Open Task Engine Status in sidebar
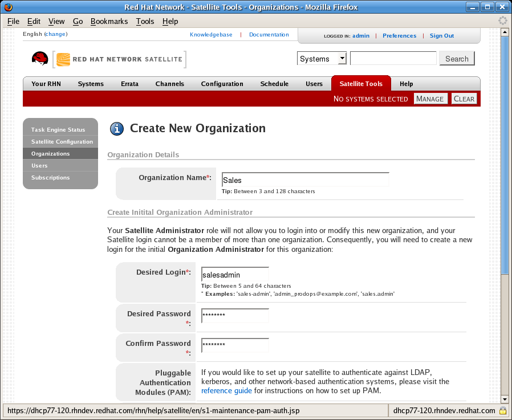 [x=60, y=129]
